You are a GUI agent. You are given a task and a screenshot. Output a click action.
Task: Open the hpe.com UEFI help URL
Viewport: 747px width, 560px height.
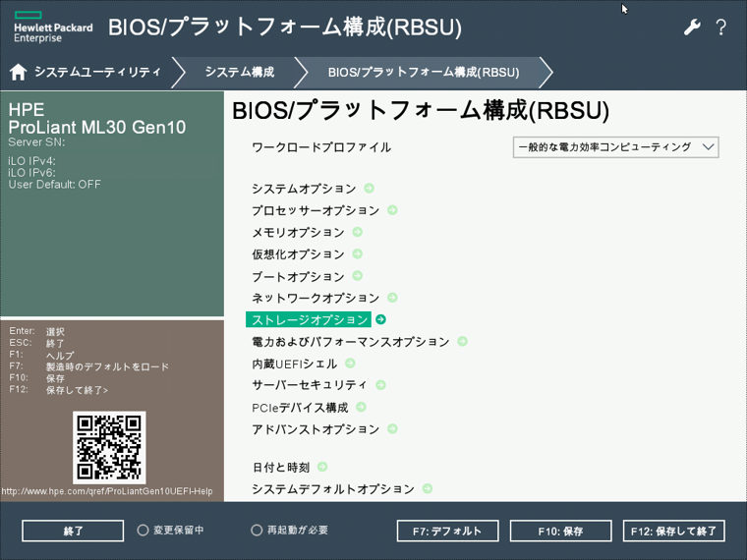pos(107,491)
